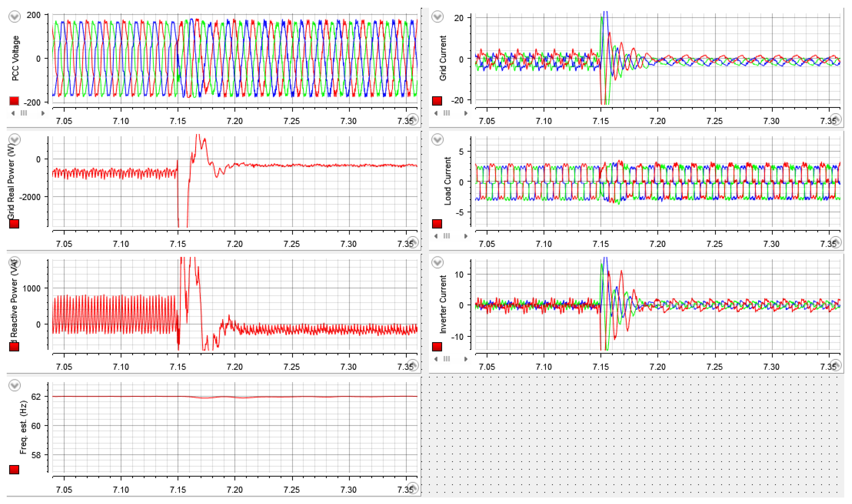The width and height of the screenshot is (852, 504).
Task: Click the Reactive Power plot bottom-right corner arrow
Action: pyautogui.click(x=413, y=365)
